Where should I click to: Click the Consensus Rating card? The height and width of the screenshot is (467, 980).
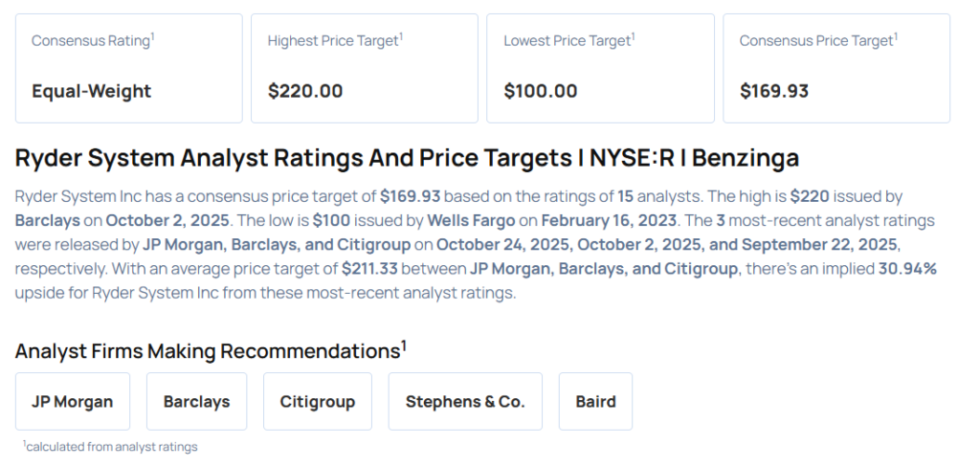[128, 68]
